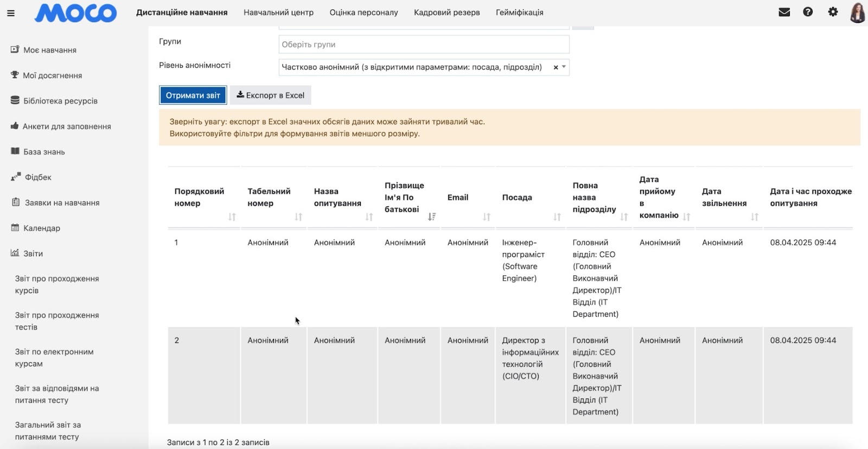
Task: Click the Excel export warning notice
Action: pyautogui.click(x=509, y=128)
